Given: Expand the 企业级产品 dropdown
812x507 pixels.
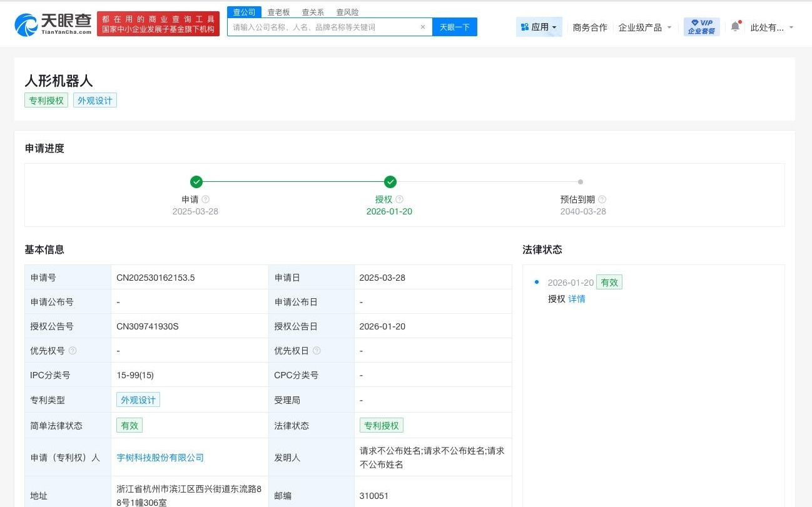Looking at the screenshot, I should tap(644, 27).
